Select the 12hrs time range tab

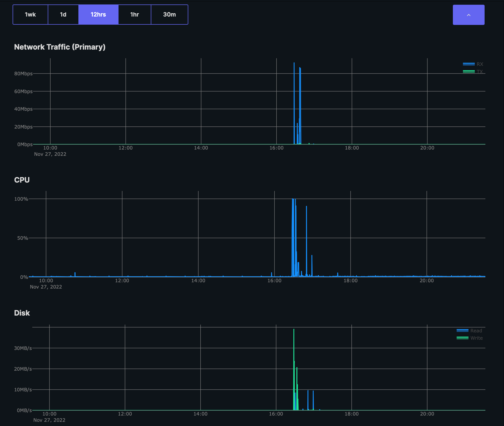[98, 15]
